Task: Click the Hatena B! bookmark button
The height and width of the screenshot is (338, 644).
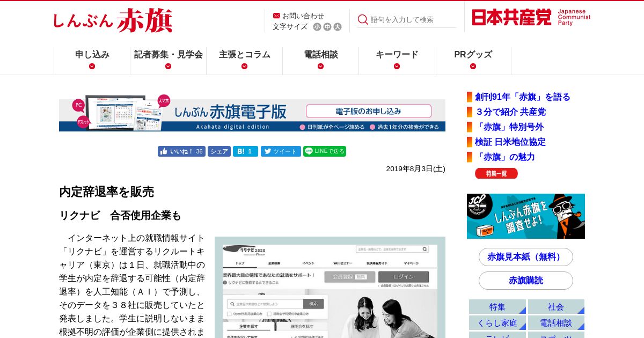Action: pos(245,151)
